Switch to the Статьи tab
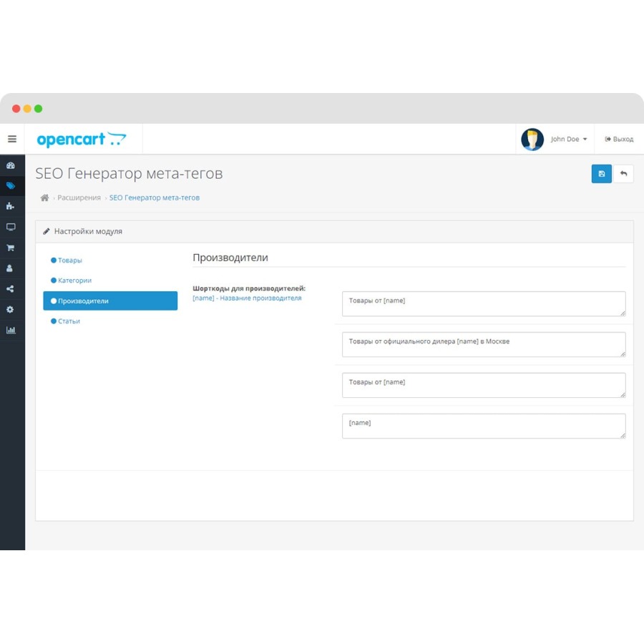 pos(65,321)
